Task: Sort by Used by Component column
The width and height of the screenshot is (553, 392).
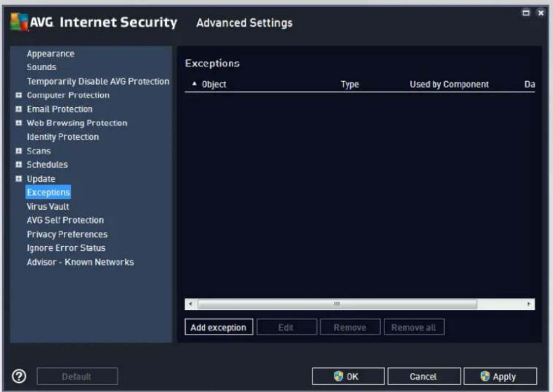Action: click(x=449, y=84)
